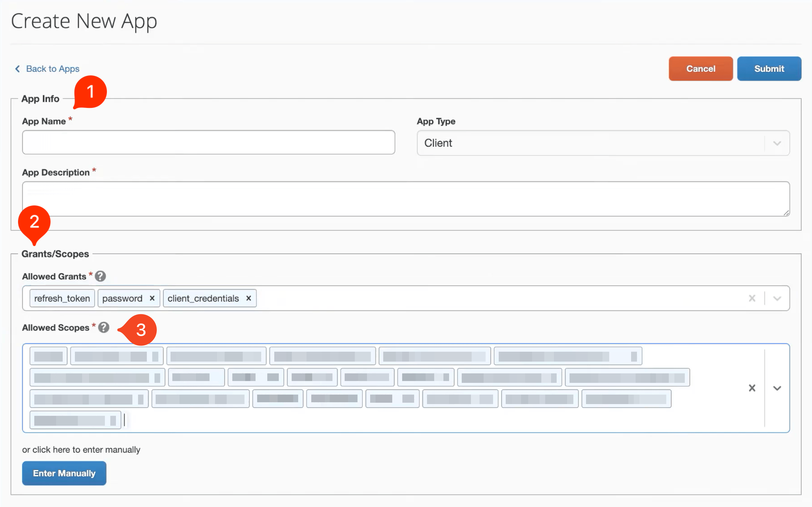Image resolution: width=812 pixels, height=507 pixels.
Task: Click the back chevron beside Back to Apps
Action: [17, 69]
